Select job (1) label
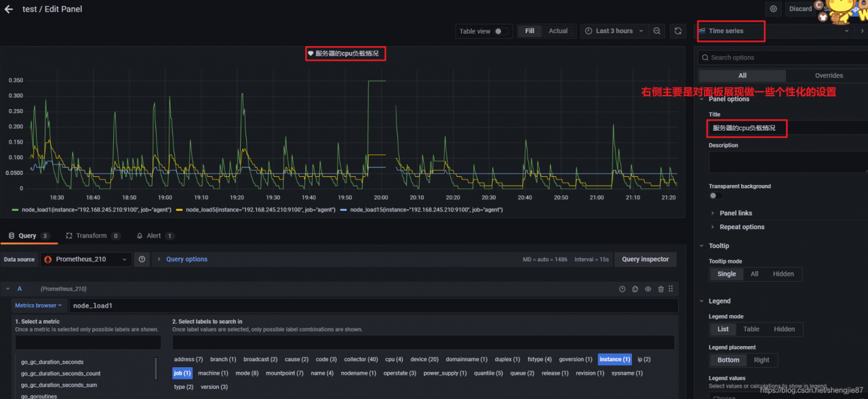This screenshot has width=868, height=399. coord(182,373)
